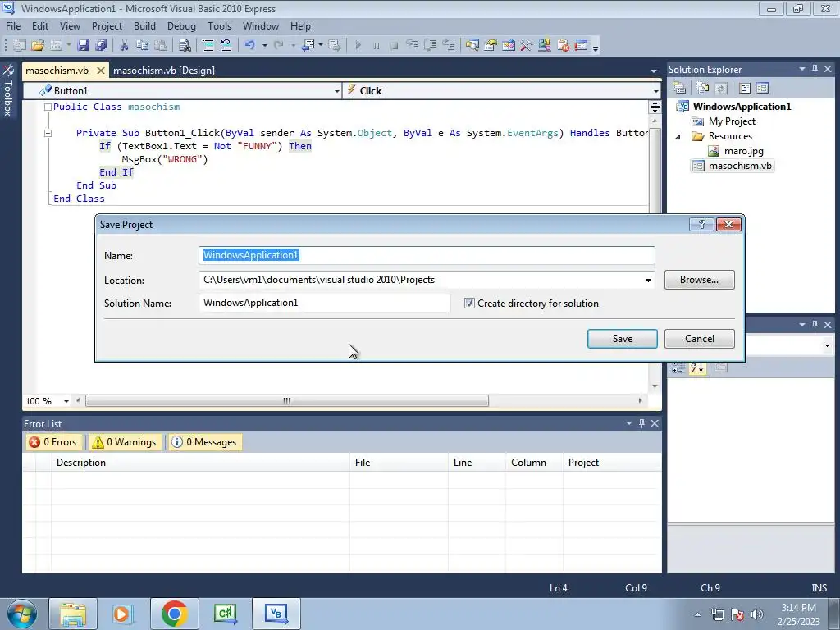Click the View Designer icon in Solution Explorer

762,88
